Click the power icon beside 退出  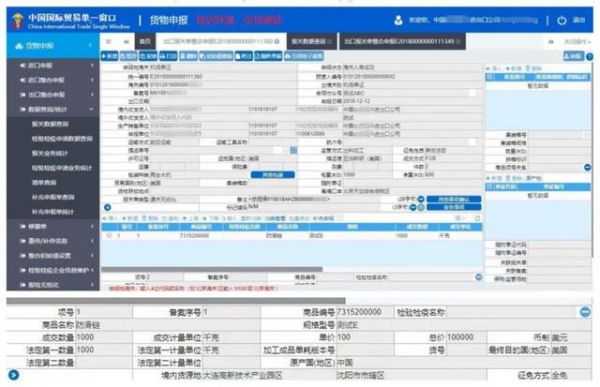coord(562,20)
